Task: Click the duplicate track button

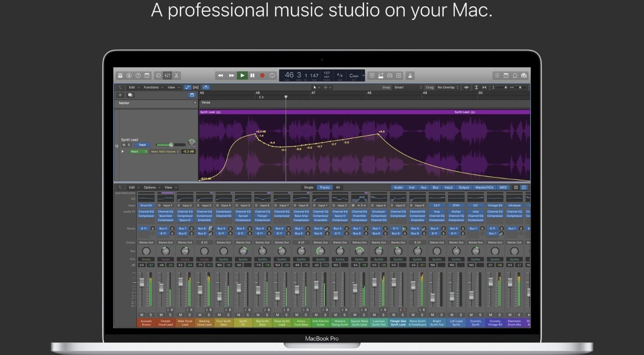Action: pos(130,95)
